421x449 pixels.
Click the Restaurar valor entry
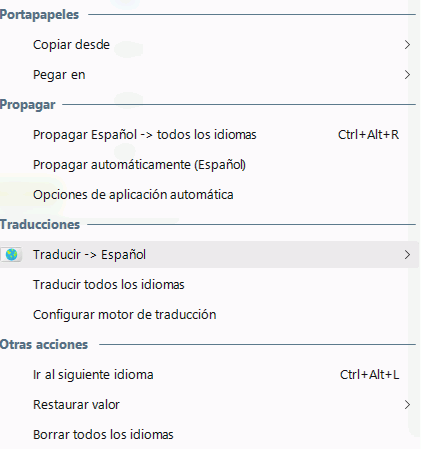(209, 405)
